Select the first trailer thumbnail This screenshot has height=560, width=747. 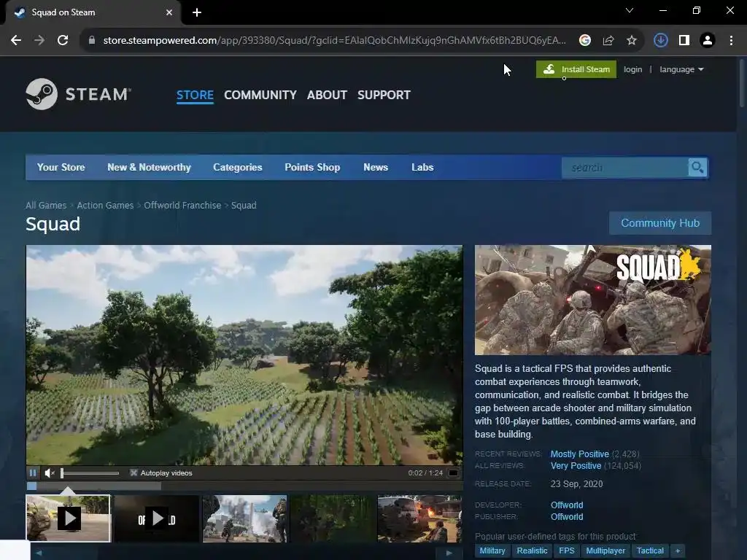coord(68,518)
